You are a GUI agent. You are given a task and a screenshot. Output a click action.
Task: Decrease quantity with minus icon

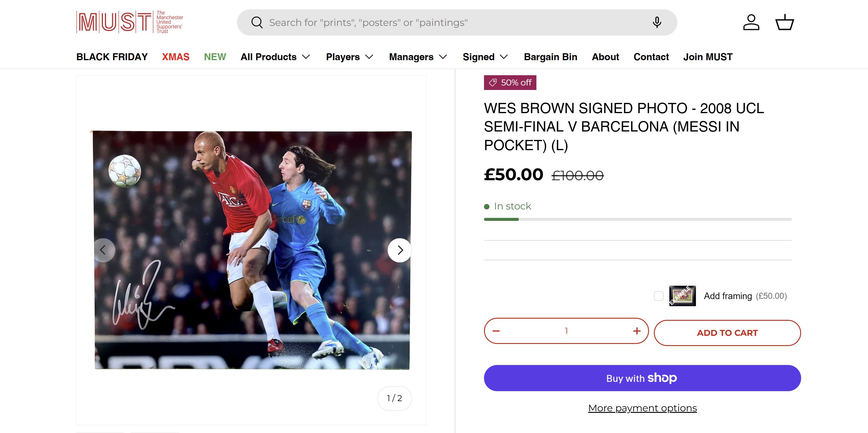pyautogui.click(x=496, y=331)
